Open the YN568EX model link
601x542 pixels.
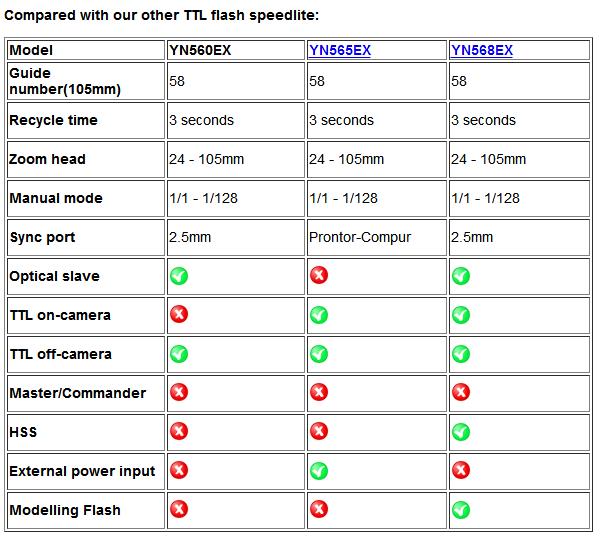click(x=481, y=50)
